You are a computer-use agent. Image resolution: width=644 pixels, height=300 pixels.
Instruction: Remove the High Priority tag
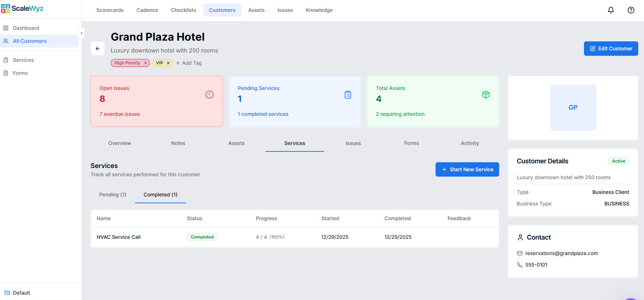146,63
